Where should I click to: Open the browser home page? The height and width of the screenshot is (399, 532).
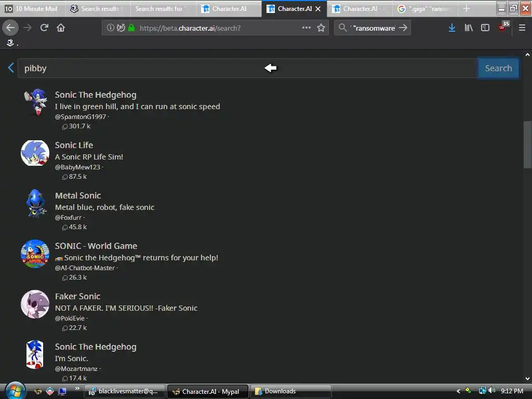(x=61, y=28)
